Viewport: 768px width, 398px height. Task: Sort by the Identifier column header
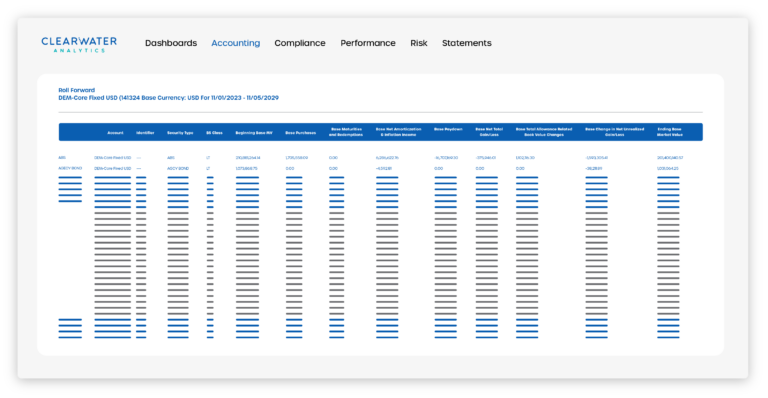click(x=145, y=133)
